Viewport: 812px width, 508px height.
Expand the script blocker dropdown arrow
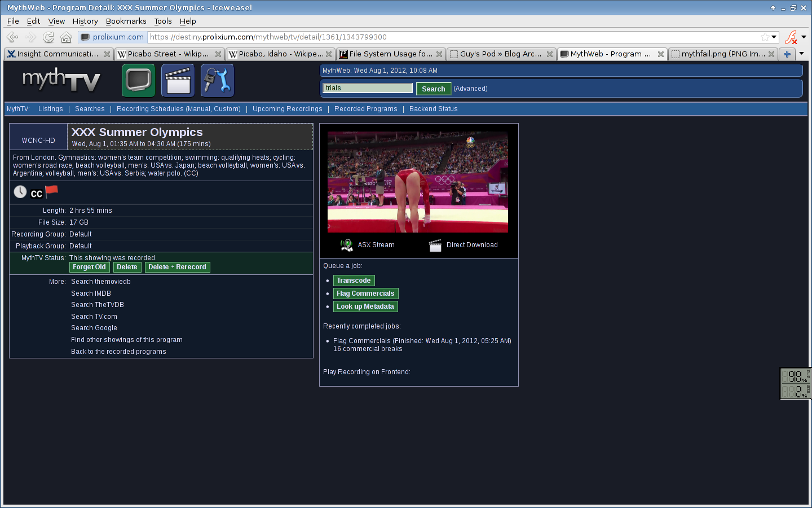[804, 37]
